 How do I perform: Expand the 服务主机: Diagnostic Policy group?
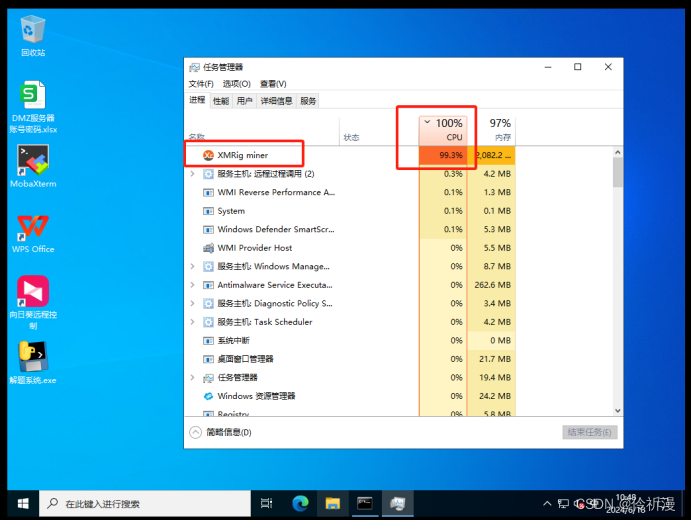click(192, 304)
